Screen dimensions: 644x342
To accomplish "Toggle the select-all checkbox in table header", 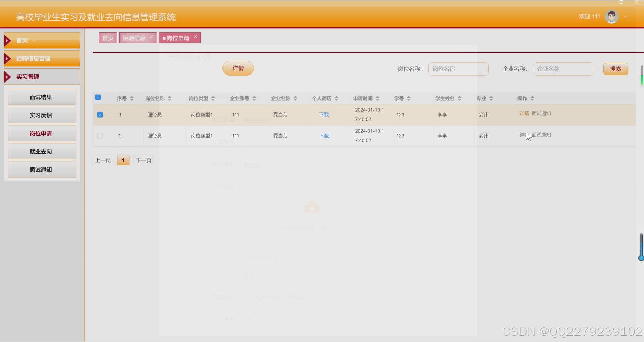I will pyautogui.click(x=98, y=97).
